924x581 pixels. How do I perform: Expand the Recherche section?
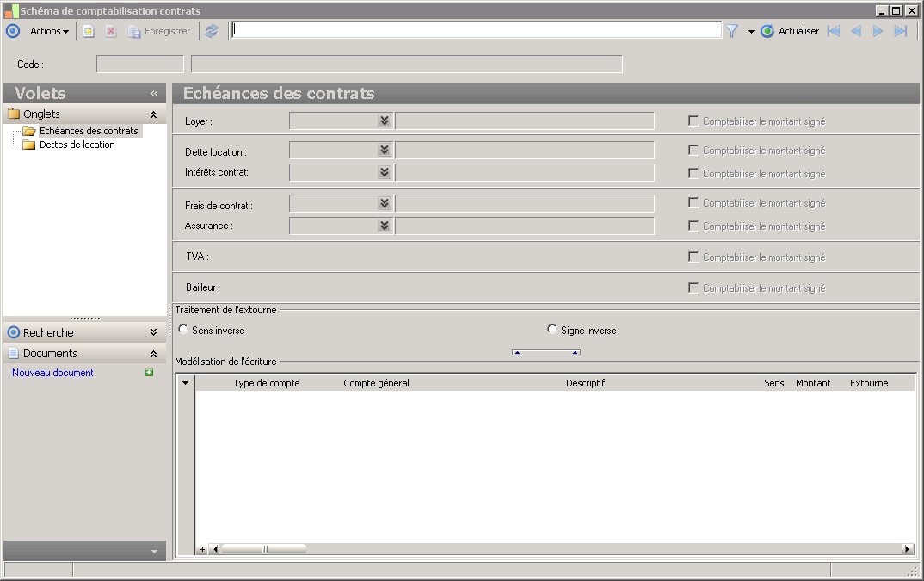153,332
